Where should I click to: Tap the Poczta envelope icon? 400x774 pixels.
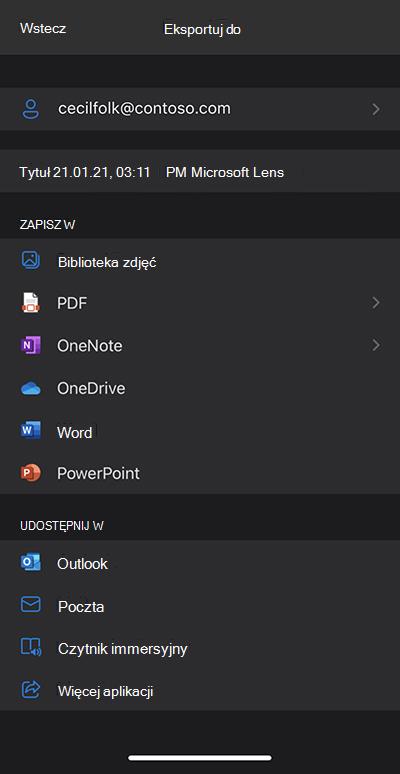[31, 605]
